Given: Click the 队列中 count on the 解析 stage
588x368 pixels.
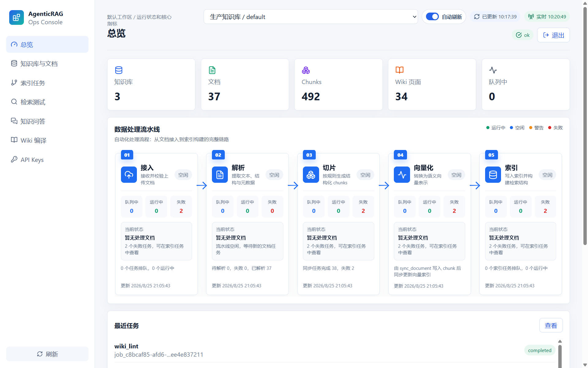Looking at the screenshot, I should coord(223,207).
